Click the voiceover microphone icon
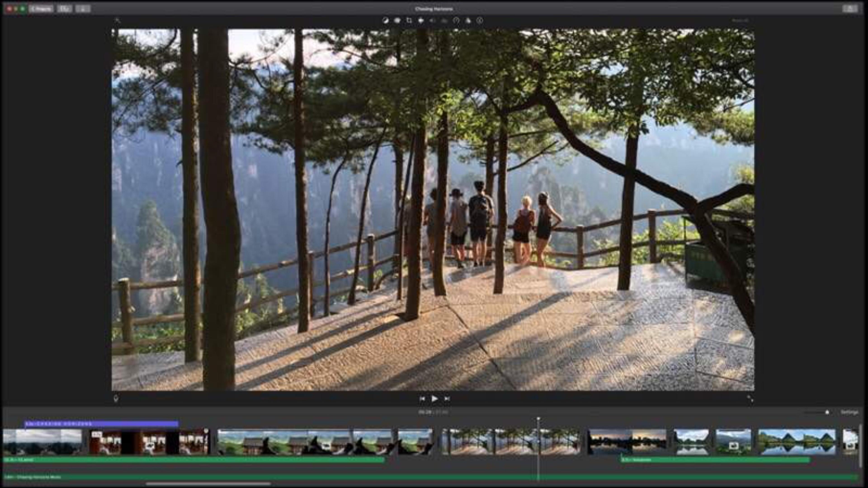 [x=116, y=399]
